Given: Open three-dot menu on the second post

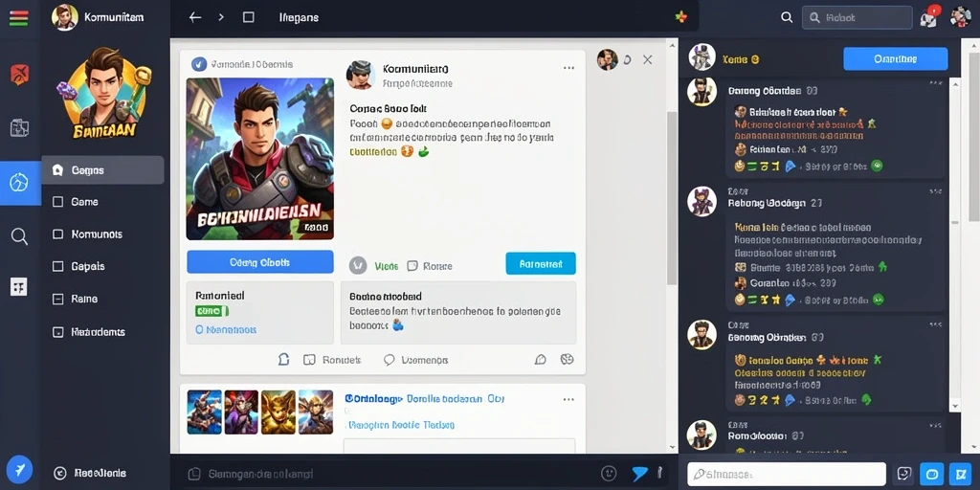Looking at the screenshot, I should pyautogui.click(x=568, y=399).
